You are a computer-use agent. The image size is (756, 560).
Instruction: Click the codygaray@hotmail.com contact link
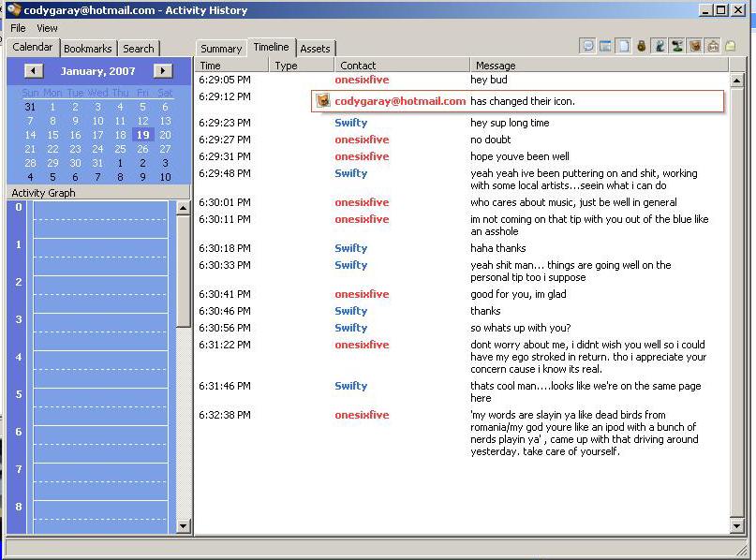tap(400, 101)
